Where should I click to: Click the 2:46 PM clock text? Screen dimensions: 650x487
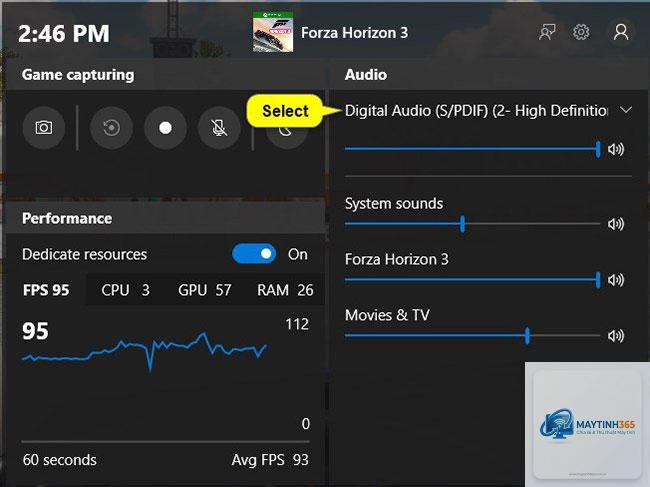point(64,34)
